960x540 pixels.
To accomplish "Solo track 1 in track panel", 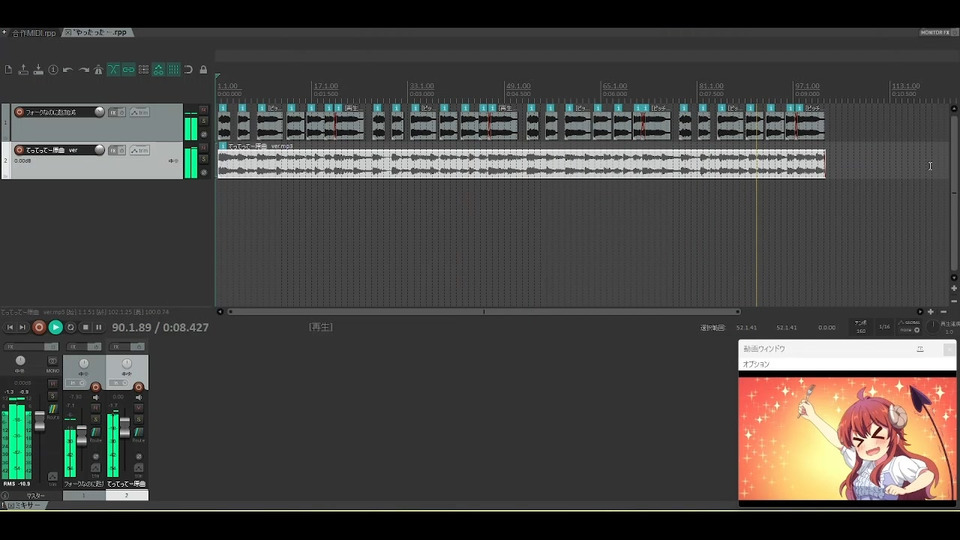I will pos(204,121).
